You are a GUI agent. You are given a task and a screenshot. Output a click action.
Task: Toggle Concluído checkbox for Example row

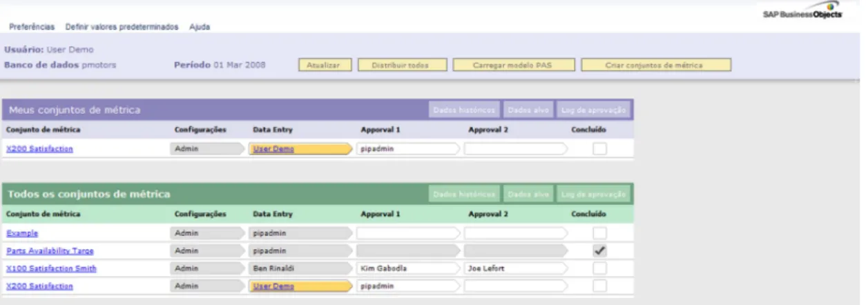tap(600, 234)
